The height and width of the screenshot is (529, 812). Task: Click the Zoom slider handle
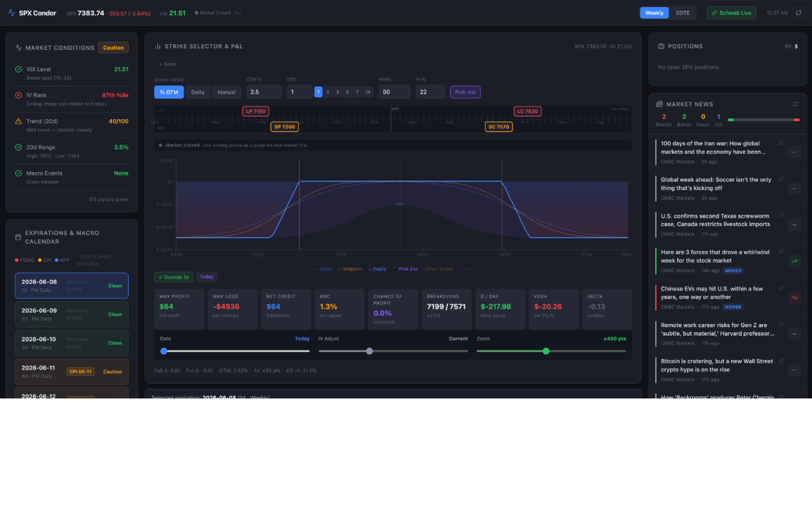tap(546, 351)
